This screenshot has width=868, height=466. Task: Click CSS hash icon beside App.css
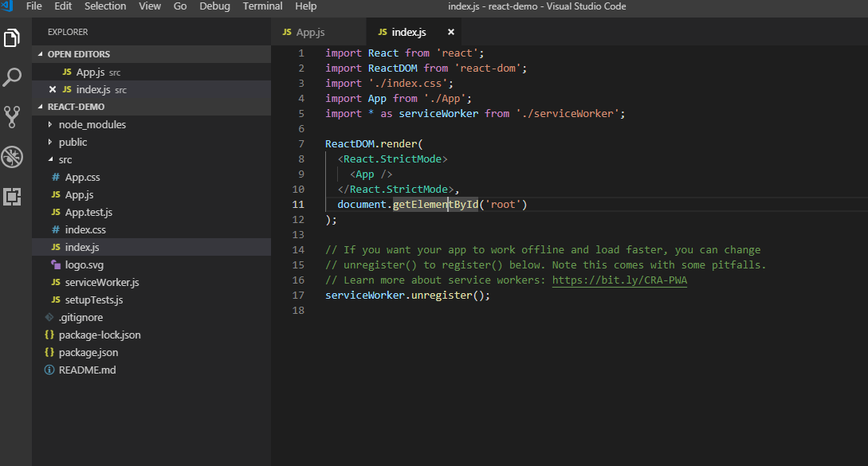point(55,177)
